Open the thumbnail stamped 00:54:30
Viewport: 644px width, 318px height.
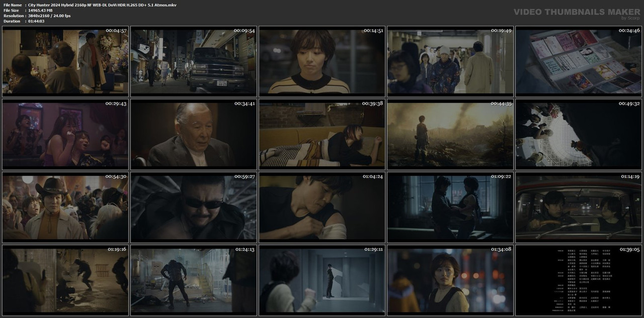point(65,207)
